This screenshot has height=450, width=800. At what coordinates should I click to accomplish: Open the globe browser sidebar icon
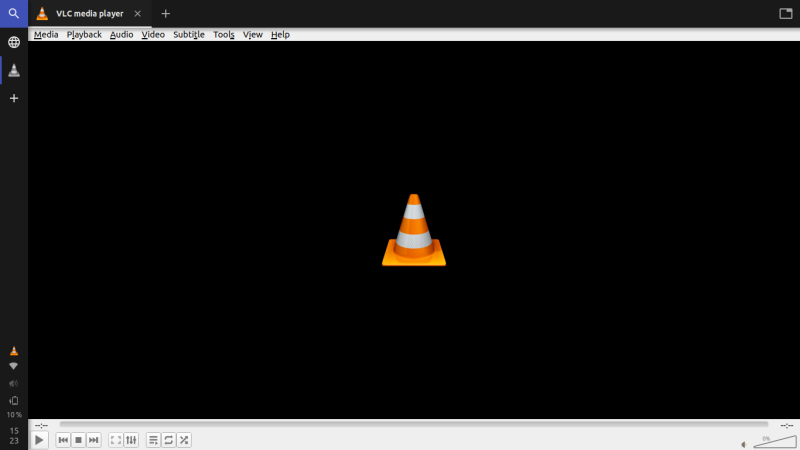14,42
